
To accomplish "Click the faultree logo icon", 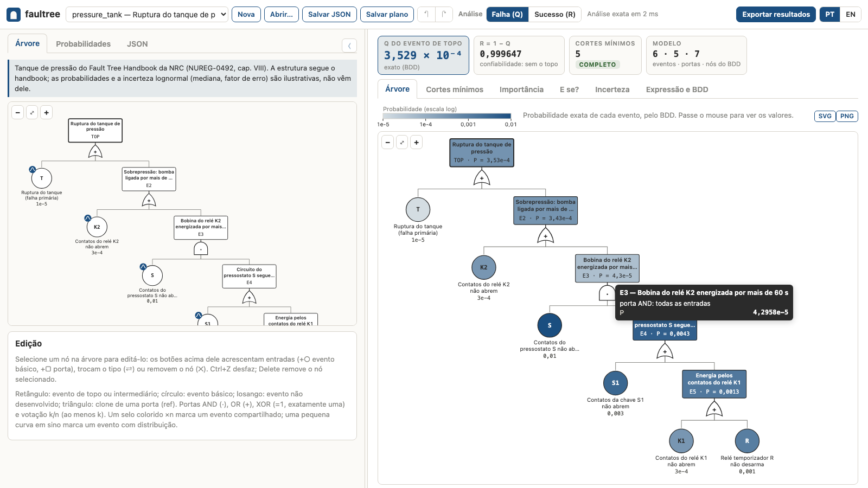I will pos(14,15).
